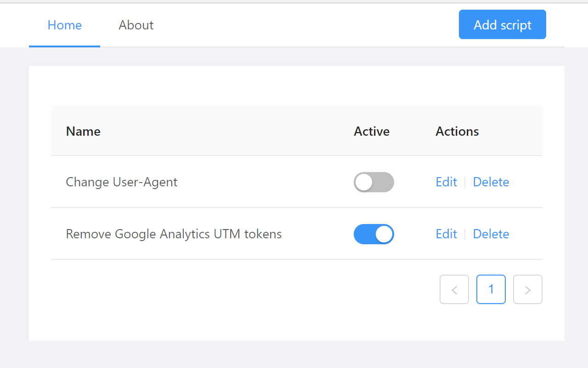Select the Remove Google Analytics UTM tokens name

(174, 234)
